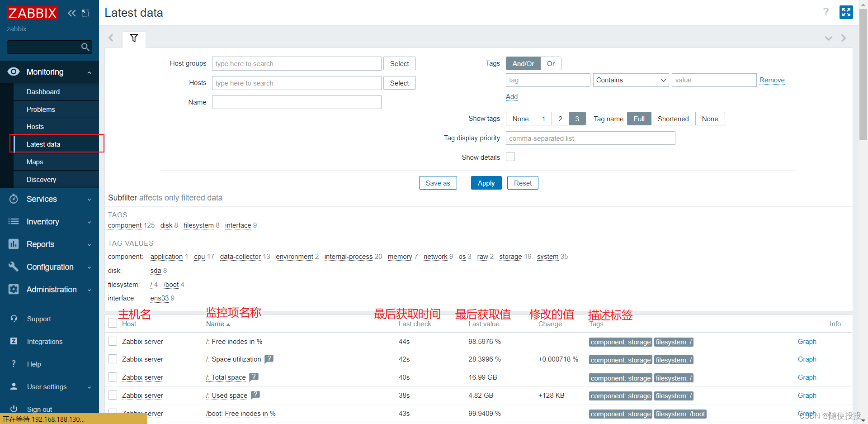Check the row for /: Total space
Image resolution: width=868 pixels, height=424 pixels.
(113, 377)
